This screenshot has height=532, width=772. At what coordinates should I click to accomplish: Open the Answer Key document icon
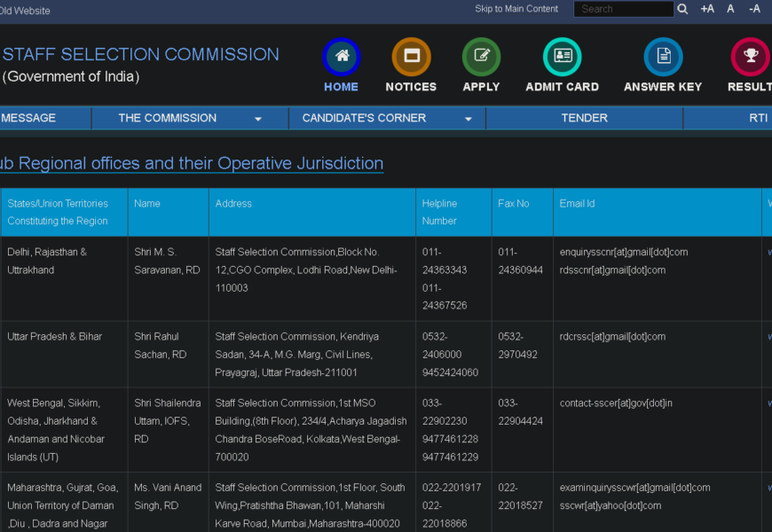point(663,57)
